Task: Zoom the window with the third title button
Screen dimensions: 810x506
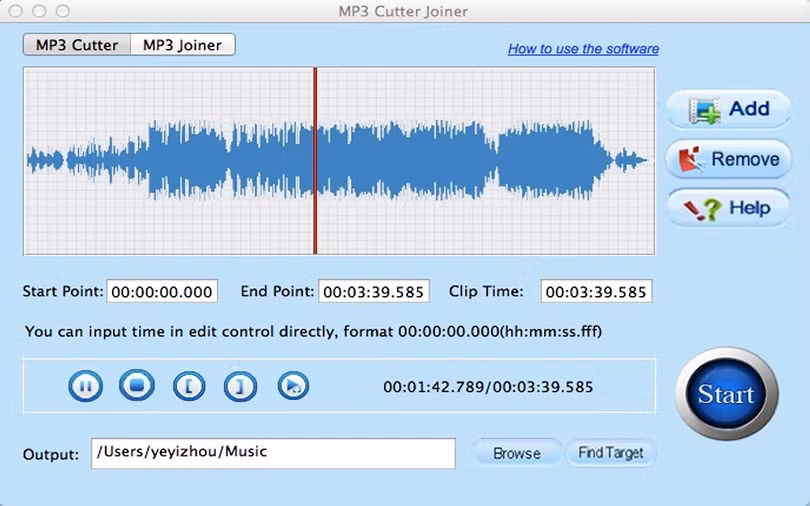Action: point(63,11)
